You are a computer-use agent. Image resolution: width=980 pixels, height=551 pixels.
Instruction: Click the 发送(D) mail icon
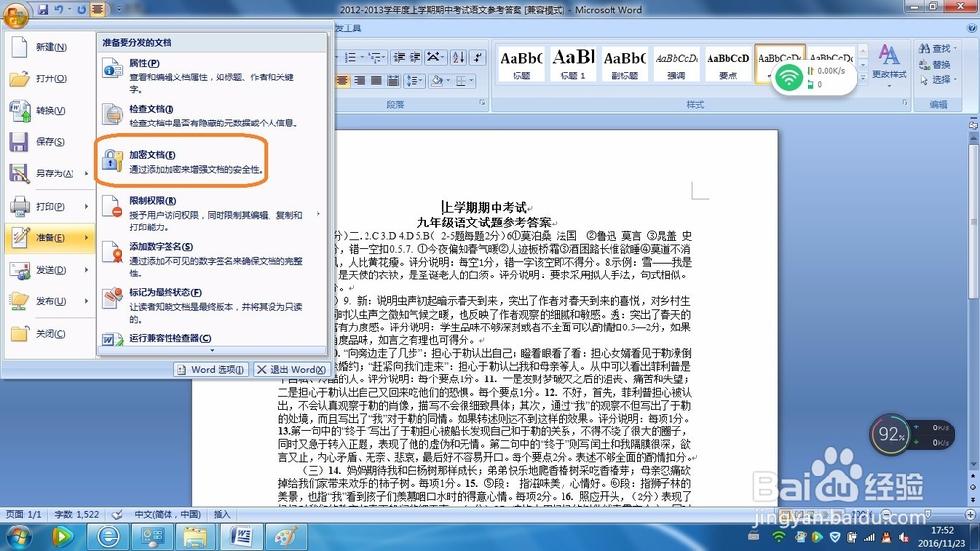pos(20,270)
